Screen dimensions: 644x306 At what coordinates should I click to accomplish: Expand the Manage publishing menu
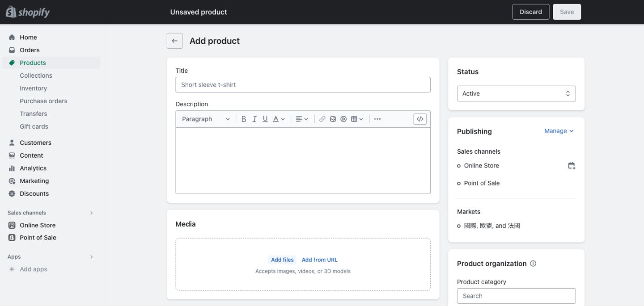click(x=559, y=131)
